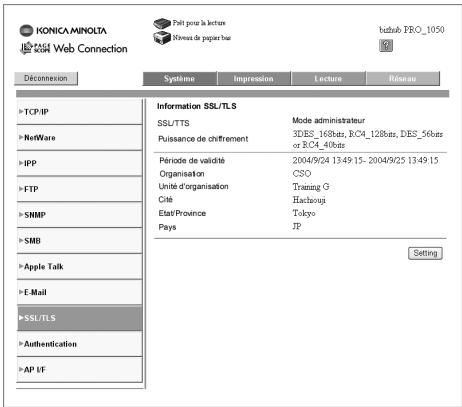
Task: Click the Information SSL/TLS heading
Action: [197, 106]
